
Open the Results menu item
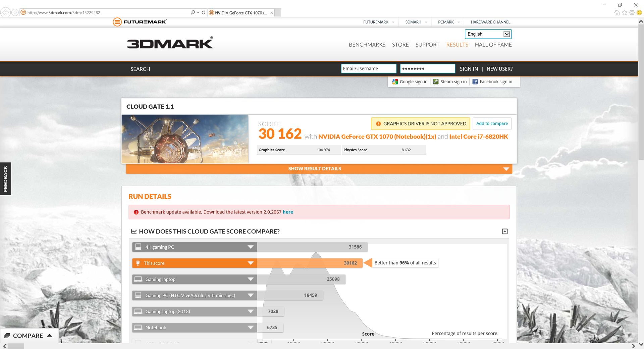click(x=457, y=45)
